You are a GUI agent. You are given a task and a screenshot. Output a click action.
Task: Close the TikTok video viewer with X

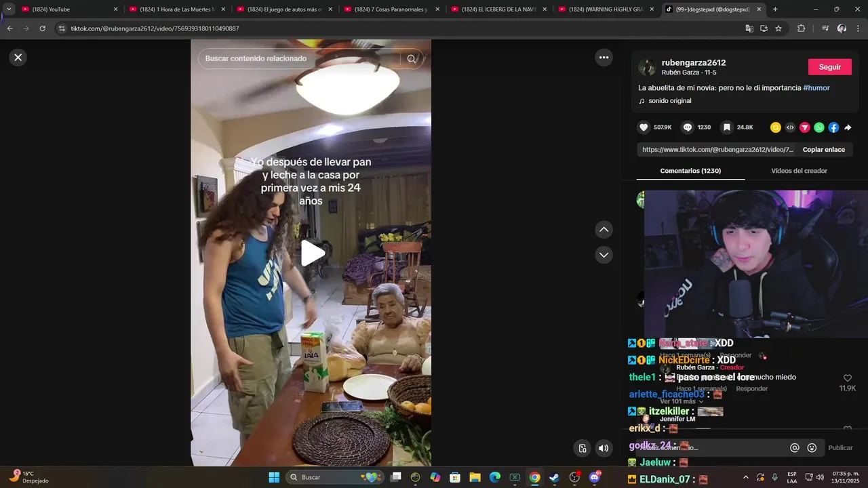tap(18, 58)
